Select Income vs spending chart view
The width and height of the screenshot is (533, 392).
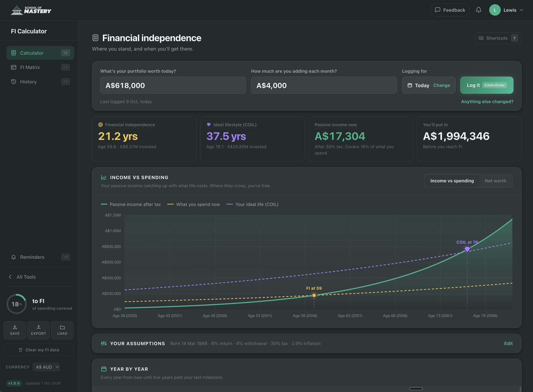coord(452,181)
